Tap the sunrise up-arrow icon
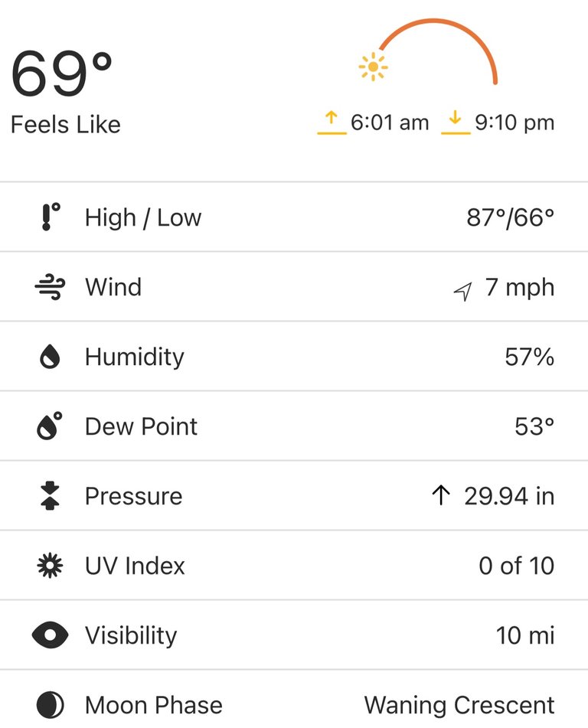This screenshot has height=728, width=588. [x=332, y=122]
